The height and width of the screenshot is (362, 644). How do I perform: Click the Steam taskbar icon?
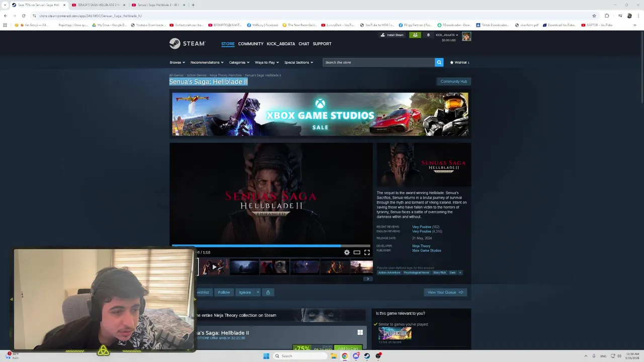click(367, 356)
